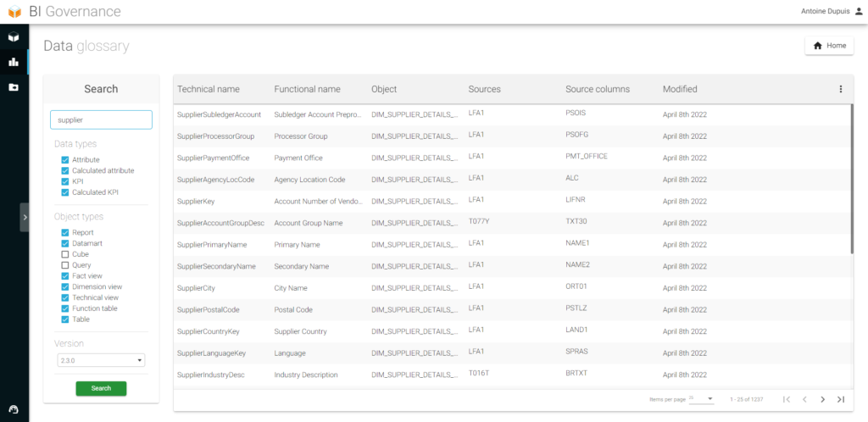Sort by Source columns header
This screenshot has width=868, height=422.
598,89
